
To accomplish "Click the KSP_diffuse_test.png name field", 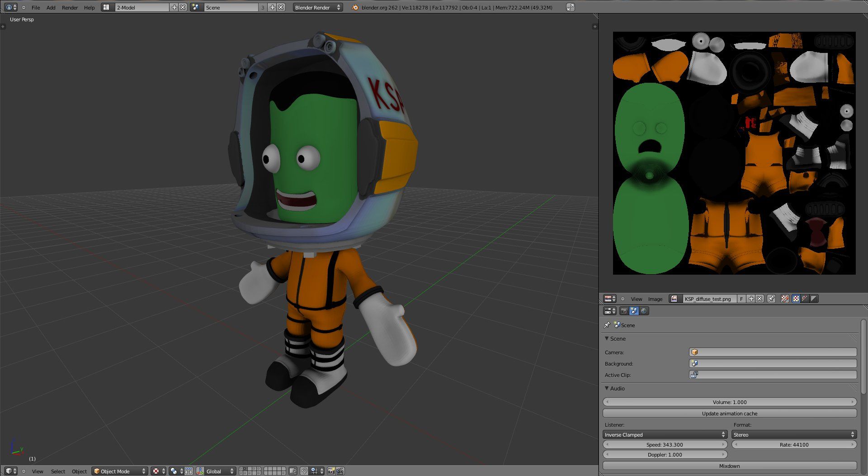I will coord(707,299).
